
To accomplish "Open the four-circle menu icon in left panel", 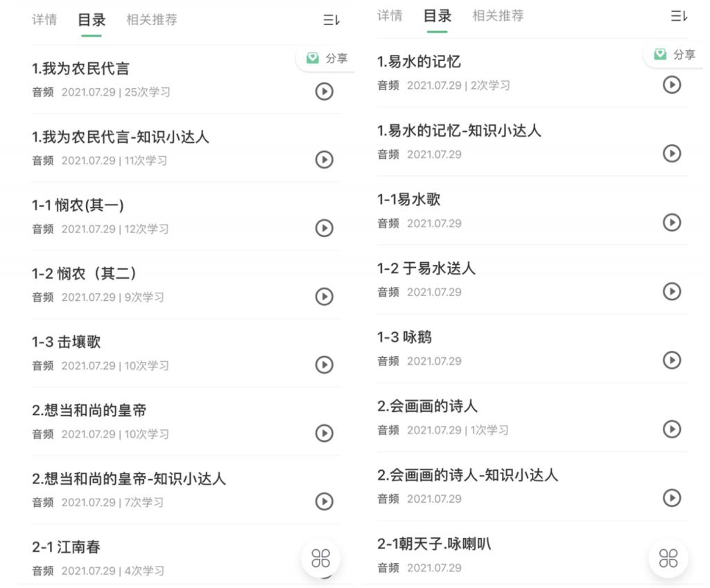I will point(320,558).
